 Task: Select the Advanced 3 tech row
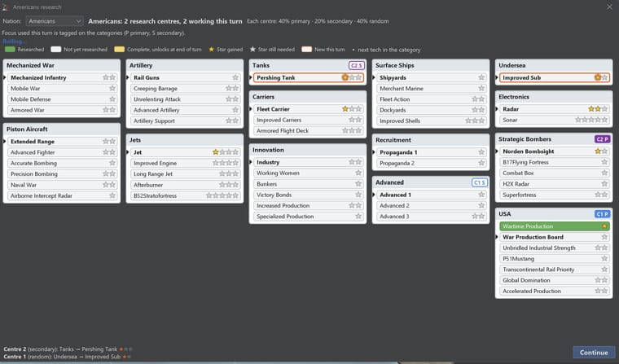coord(431,217)
